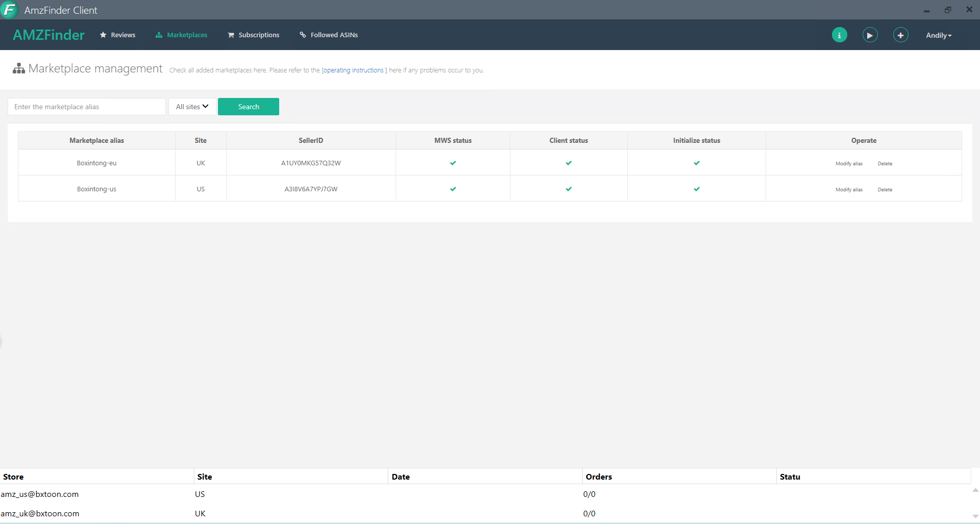Click the 0/0 orders value for amz_uk store

tap(589, 514)
